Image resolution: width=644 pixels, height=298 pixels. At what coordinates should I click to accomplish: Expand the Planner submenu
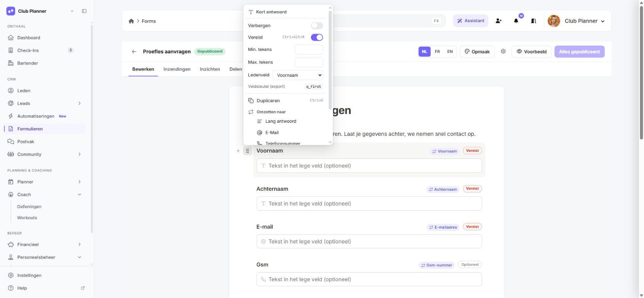click(x=79, y=182)
